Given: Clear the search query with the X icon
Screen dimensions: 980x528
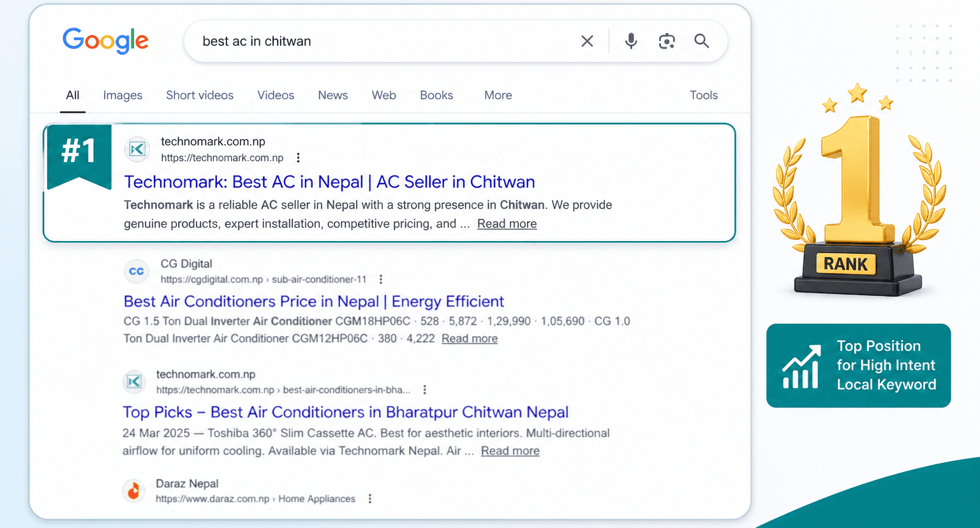Looking at the screenshot, I should click(587, 41).
